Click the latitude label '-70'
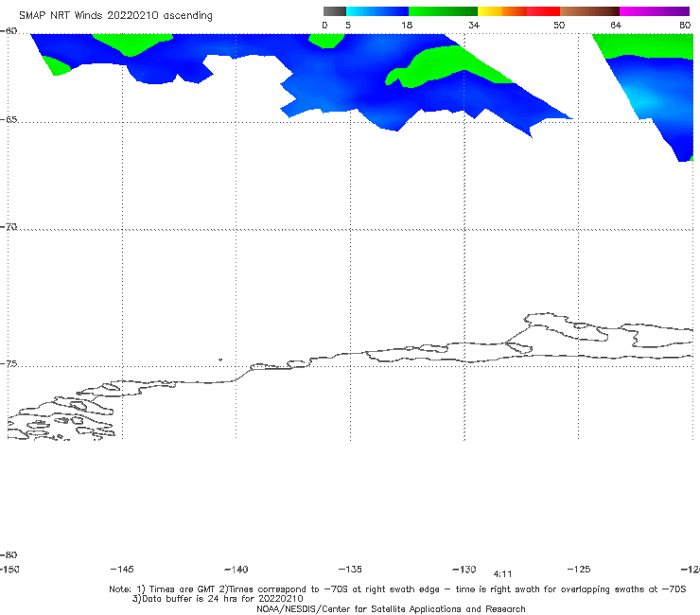This screenshot has height=615, width=700. [x=9, y=227]
